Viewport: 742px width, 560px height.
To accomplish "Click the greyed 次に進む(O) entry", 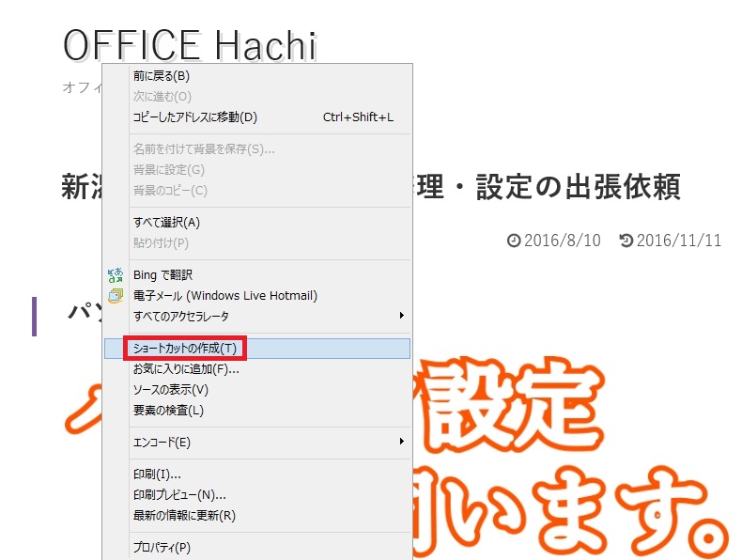I will [257, 96].
